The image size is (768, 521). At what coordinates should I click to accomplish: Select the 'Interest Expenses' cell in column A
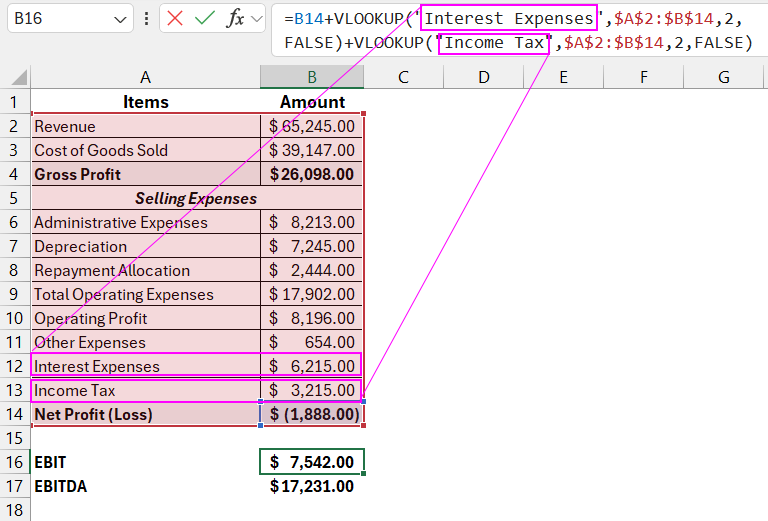145,366
